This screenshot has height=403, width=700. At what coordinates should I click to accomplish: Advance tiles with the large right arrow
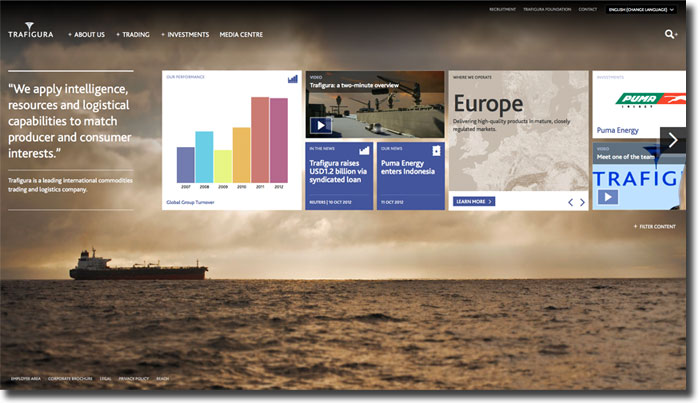pyautogui.click(x=673, y=140)
